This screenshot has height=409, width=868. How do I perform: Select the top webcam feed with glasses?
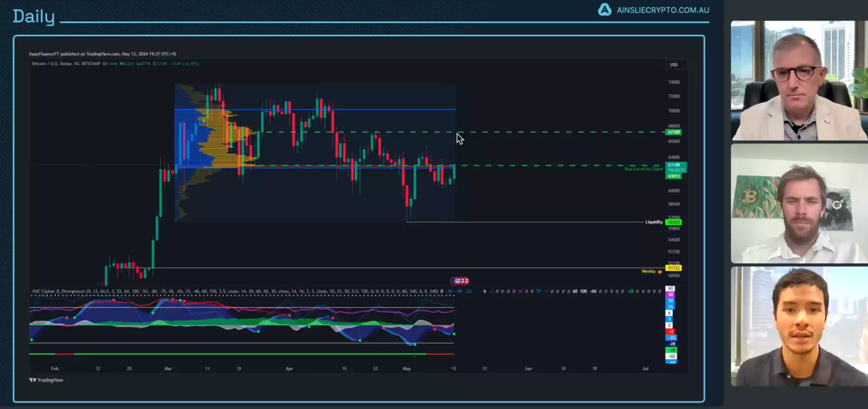(x=799, y=81)
